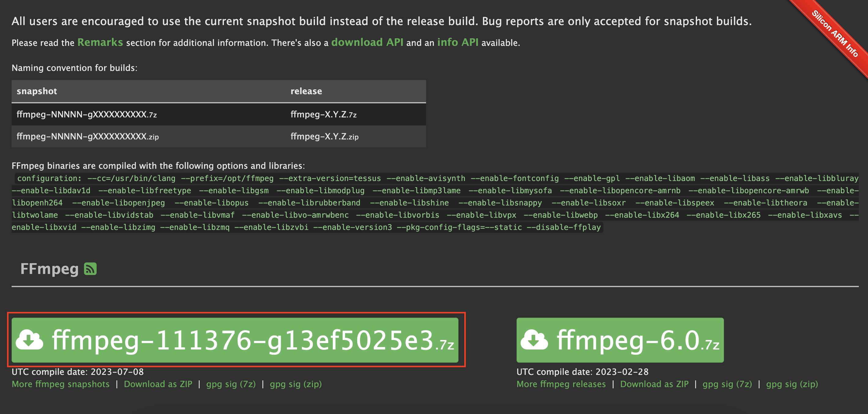
Task: Open More ffmpeg snapshots
Action: tap(61, 384)
